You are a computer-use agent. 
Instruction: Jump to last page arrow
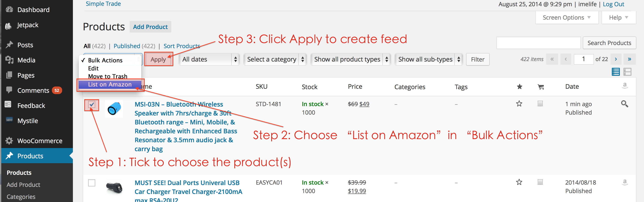pos(629,59)
